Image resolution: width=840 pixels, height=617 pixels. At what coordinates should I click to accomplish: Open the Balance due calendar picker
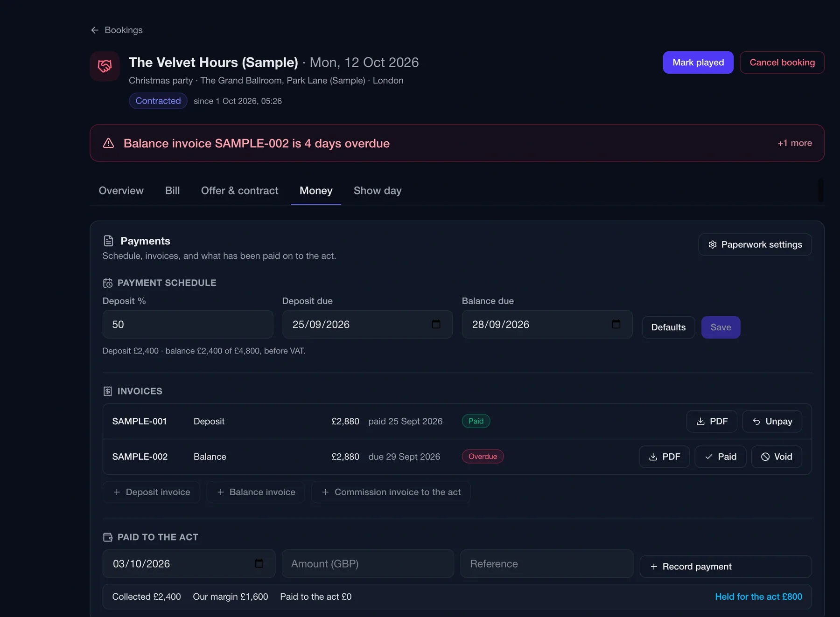point(616,324)
